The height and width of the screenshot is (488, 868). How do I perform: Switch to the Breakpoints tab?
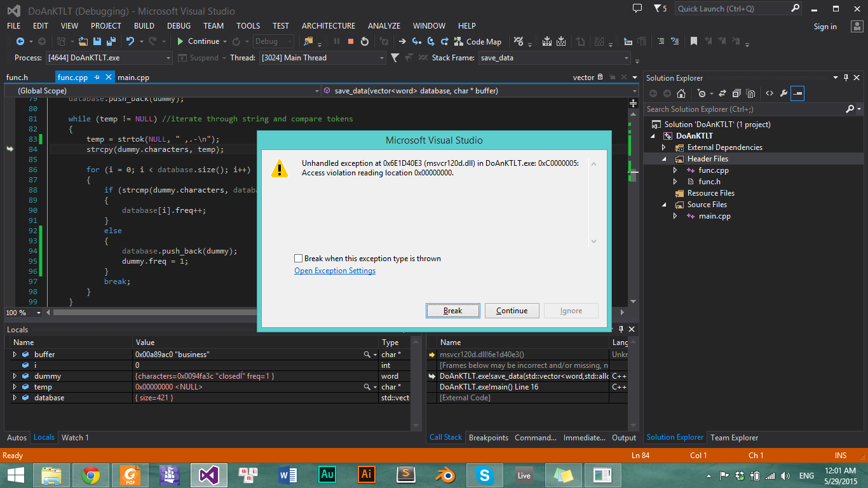[488, 437]
